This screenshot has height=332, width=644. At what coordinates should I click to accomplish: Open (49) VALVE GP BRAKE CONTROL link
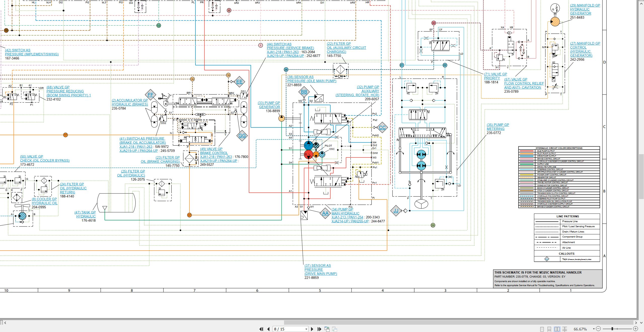coord(214,151)
